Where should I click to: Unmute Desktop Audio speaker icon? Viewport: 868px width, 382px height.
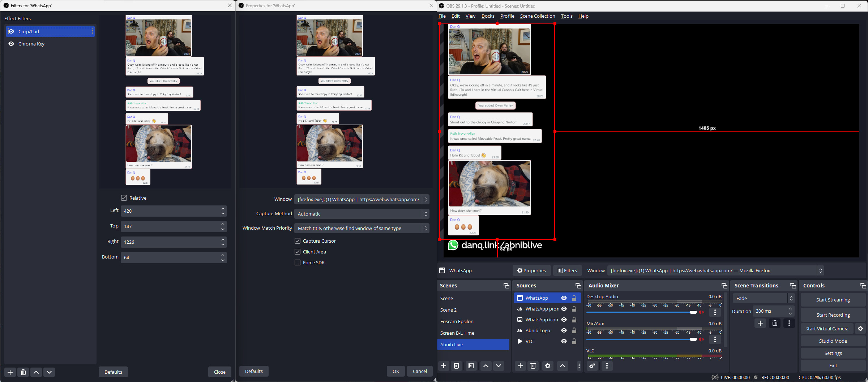pos(701,312)
